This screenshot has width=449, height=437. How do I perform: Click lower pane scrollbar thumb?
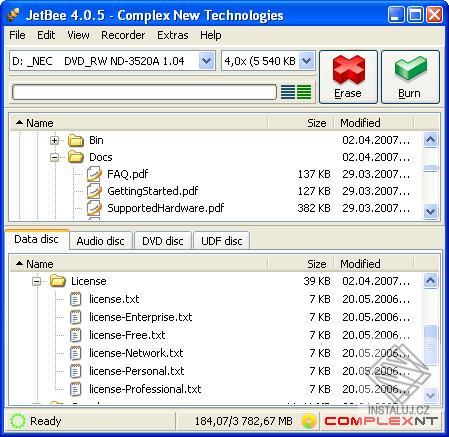point(430,345)
